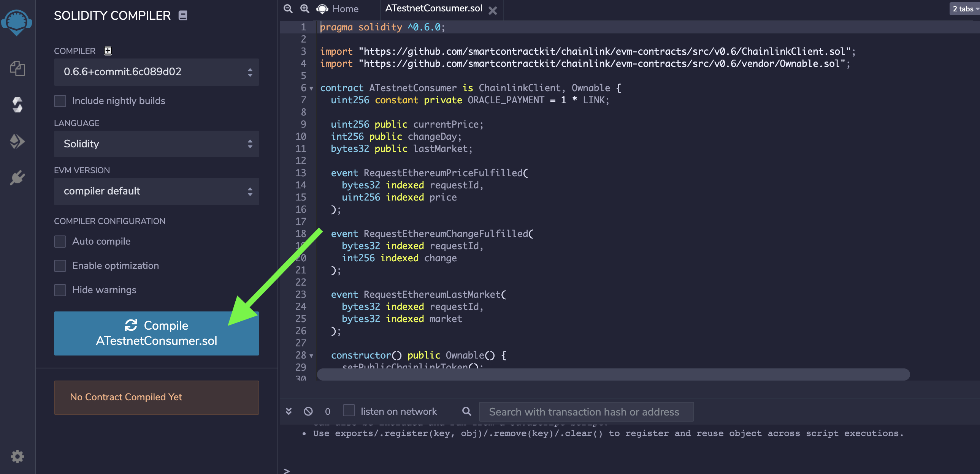The height and width of the screenshot is (474, 980).
Task: Click the transaction hash search field
Action: [586, 412]
